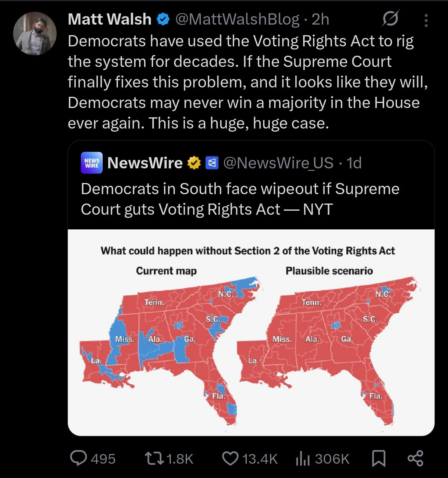Viewport: 448px width, 478px height.
Task: Click the Matt Walsh display name
Action: 110,19
